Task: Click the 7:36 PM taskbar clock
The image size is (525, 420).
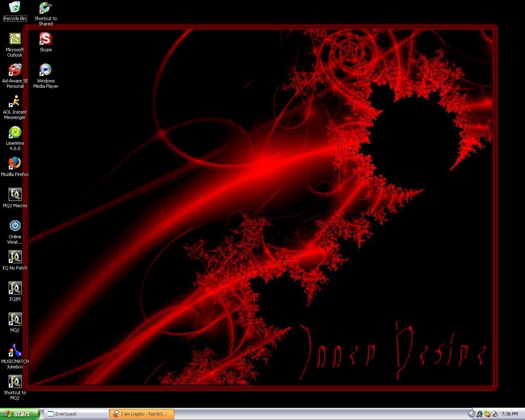Action: [x=509, y=414]
